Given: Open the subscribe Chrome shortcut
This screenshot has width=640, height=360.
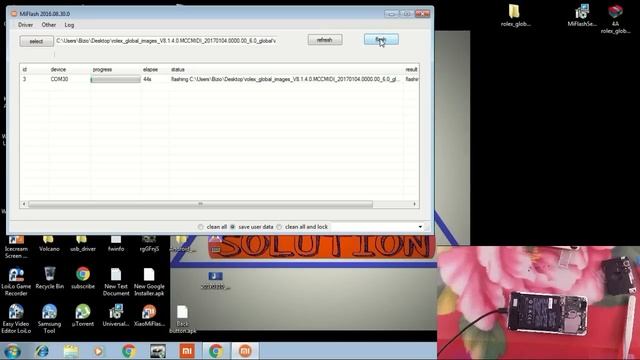Looking at the screenshot, I should pos(83,278).
